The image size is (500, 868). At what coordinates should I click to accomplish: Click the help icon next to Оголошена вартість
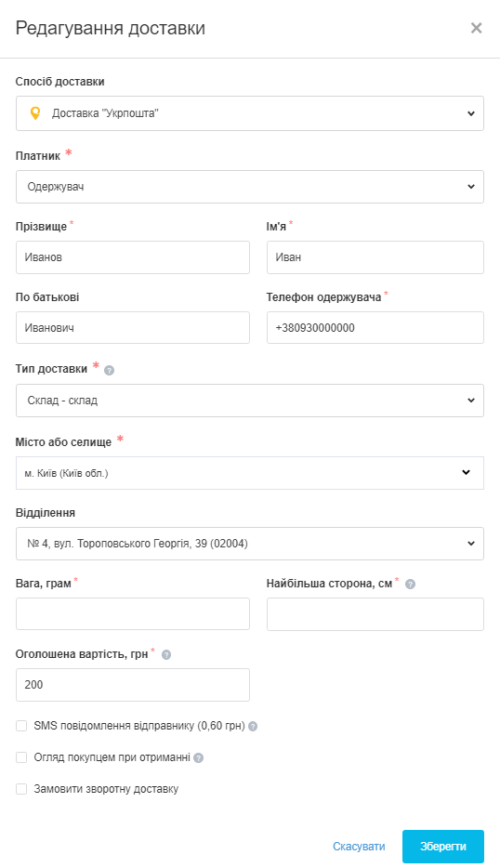[x=166, y=655]
